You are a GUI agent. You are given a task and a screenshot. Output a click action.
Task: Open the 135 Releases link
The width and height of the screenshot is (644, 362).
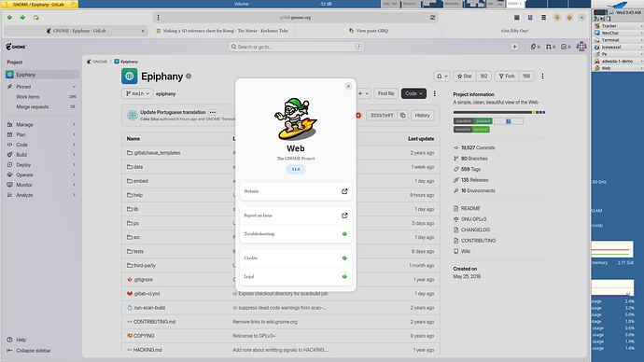point(471,180)
